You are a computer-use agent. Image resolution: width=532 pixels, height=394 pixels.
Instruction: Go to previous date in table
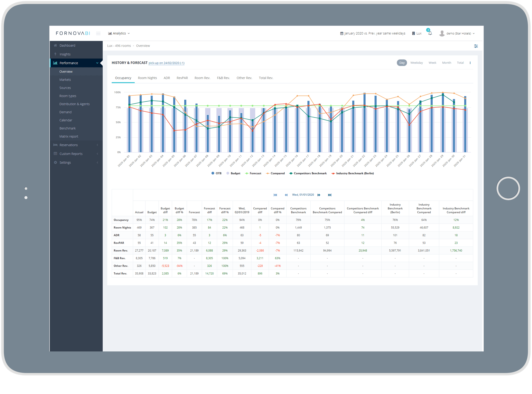click(x=286, y=195)
